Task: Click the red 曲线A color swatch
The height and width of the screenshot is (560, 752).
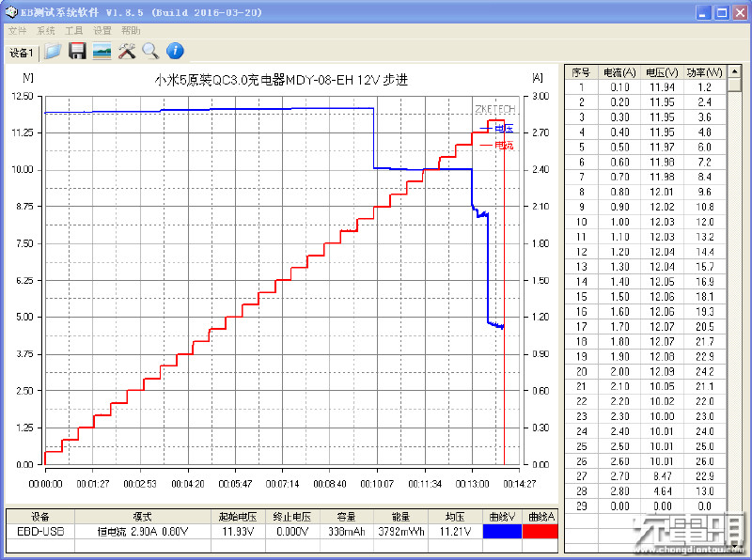Action: tap(540, 531)
